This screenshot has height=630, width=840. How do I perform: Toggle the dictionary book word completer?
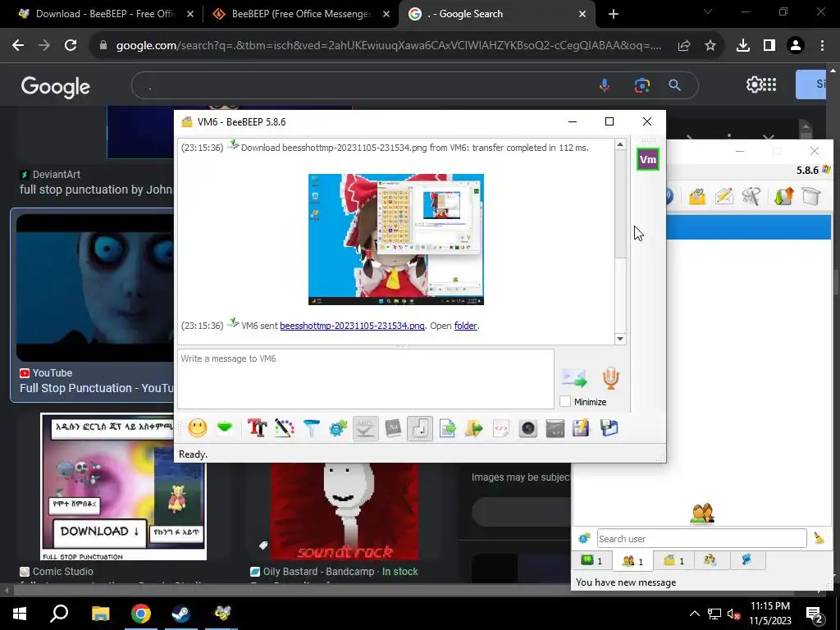(x=393, y=428)
